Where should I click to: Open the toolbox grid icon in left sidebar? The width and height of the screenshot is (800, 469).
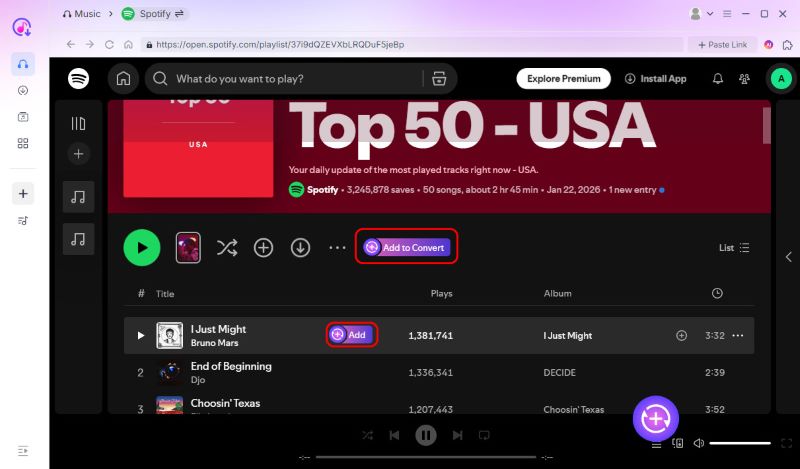[x=23, y=143]
